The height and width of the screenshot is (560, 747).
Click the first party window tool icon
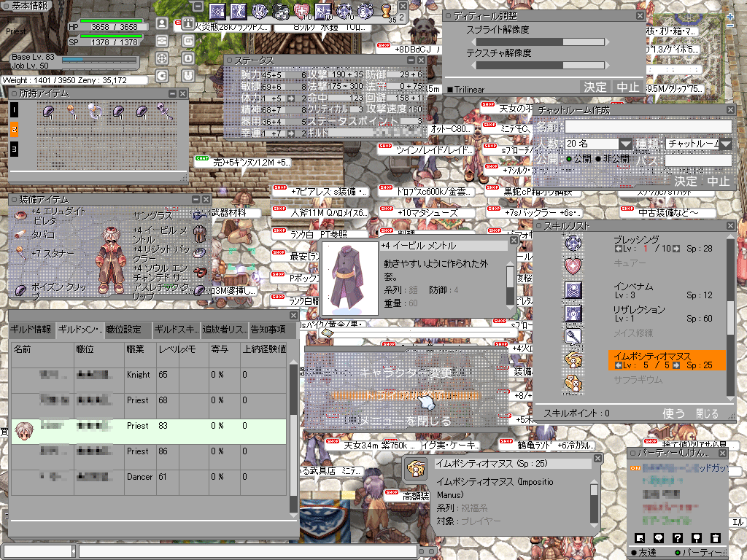[x=640, y=538]
